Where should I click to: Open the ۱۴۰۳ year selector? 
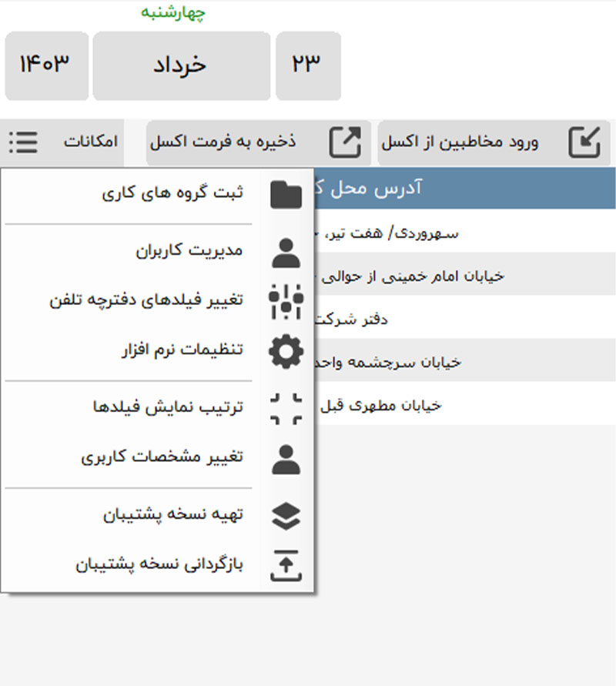pos(45,65)
